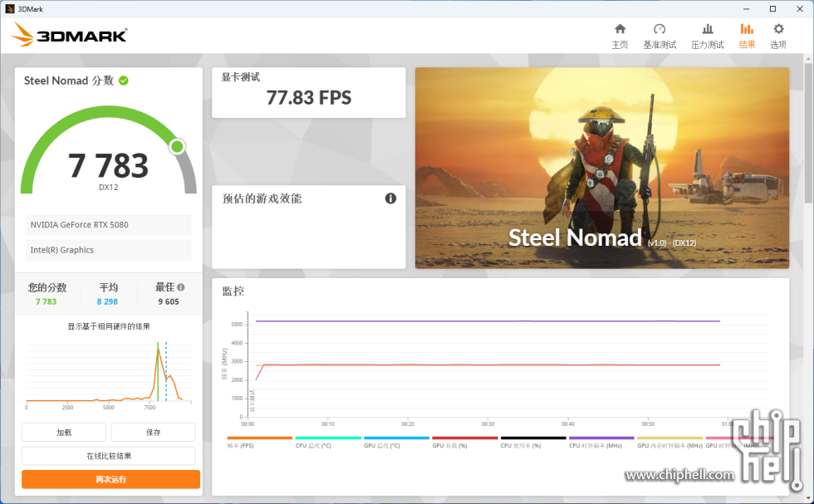This screenshot has width=814, height=504.
Task: Toggle the CPU 温度 (°C) legend series
Action: coord(328,443)
